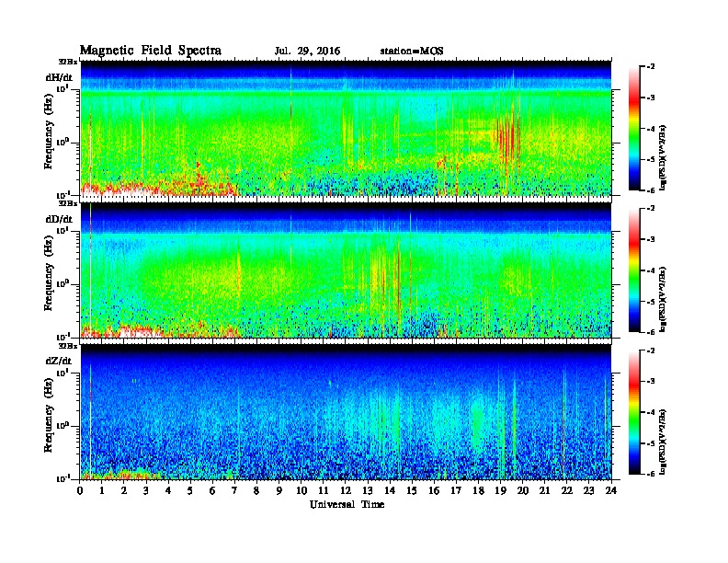Image resolution: width=728 pixels, height=563 pixels.
Task: Click the '32Hz' label of the dZ/dt panel
Action: [x=67, y=346]
